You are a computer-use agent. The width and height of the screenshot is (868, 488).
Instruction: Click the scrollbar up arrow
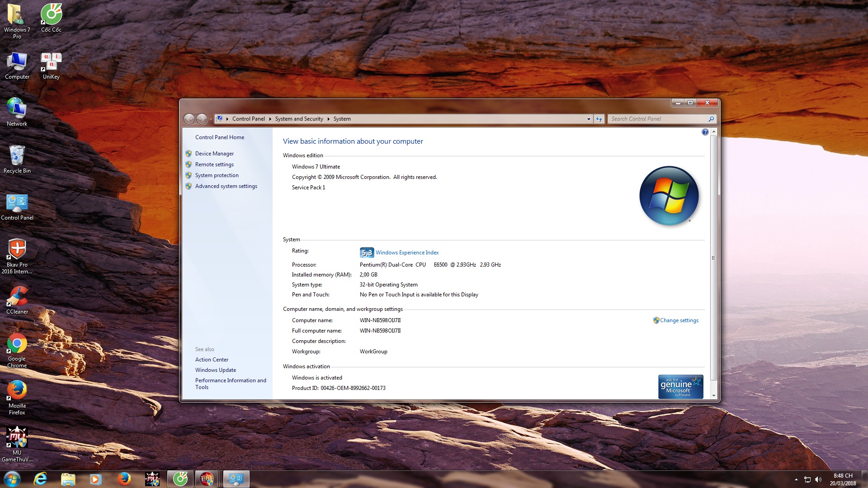click(x=714, y=131)
